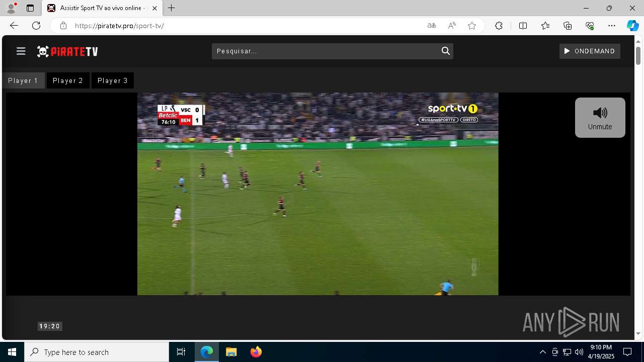Image resolution: width=644 pixels, height=362 pixels.
Task: Click the Sport TV video player
Action: coord(317,194)
